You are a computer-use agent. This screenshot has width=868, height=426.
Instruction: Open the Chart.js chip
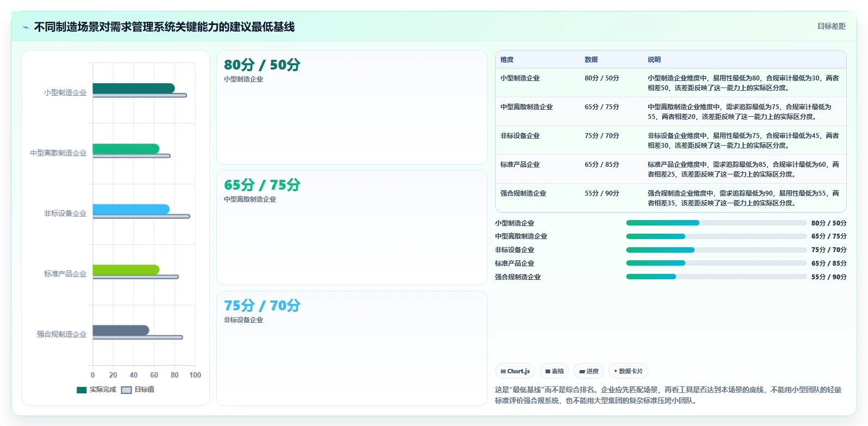(x=515, y=371)
